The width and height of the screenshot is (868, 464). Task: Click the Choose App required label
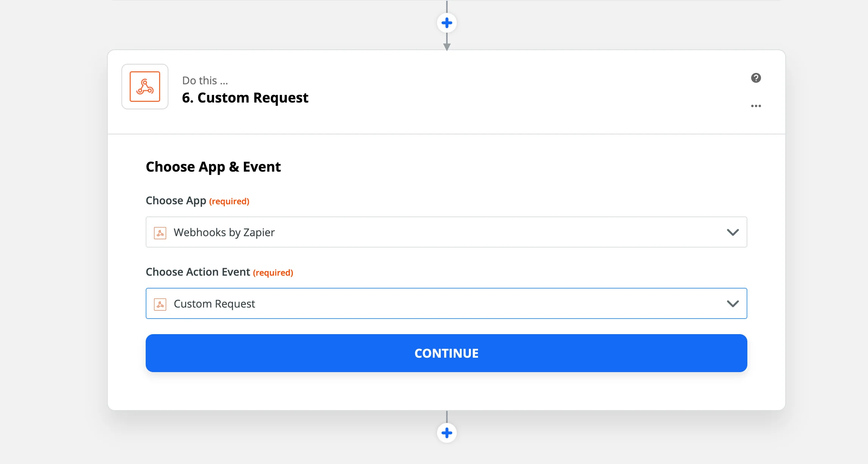197,201
